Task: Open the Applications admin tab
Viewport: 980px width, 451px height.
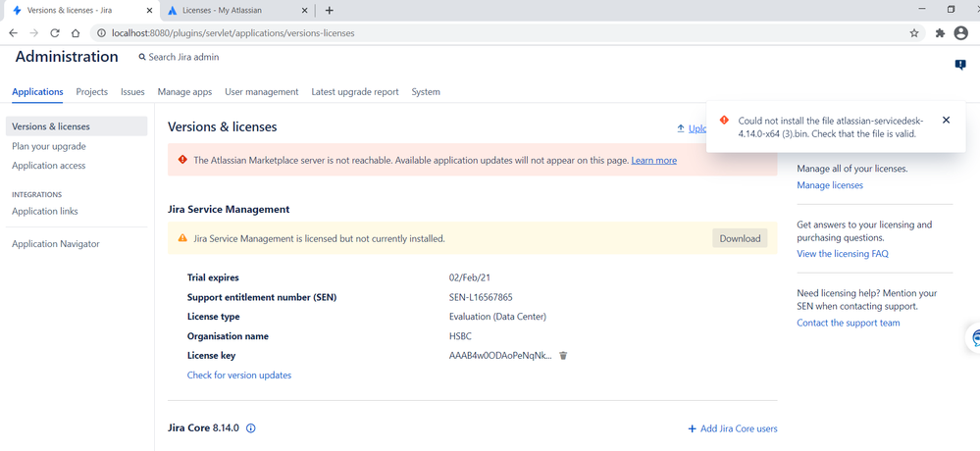Action: point(37,92)
